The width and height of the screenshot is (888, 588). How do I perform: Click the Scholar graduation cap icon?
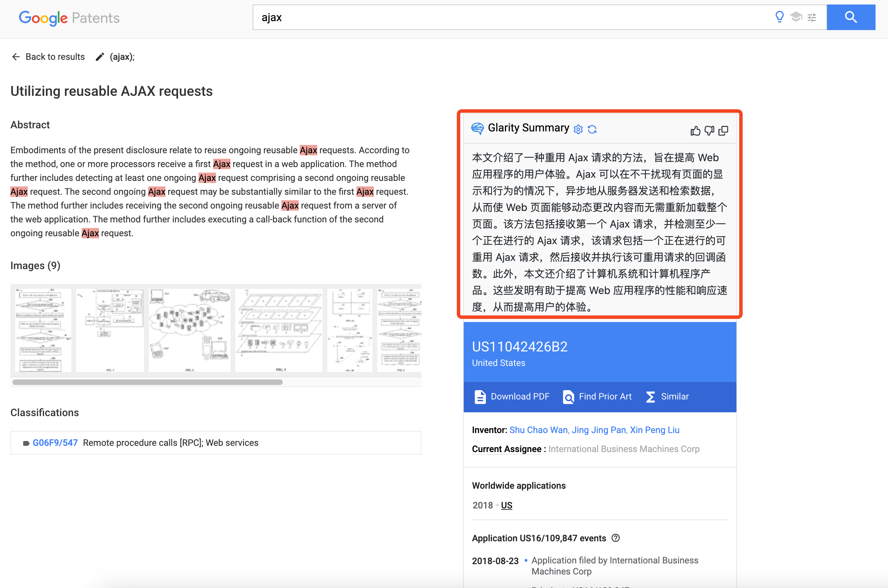(796, 17)
